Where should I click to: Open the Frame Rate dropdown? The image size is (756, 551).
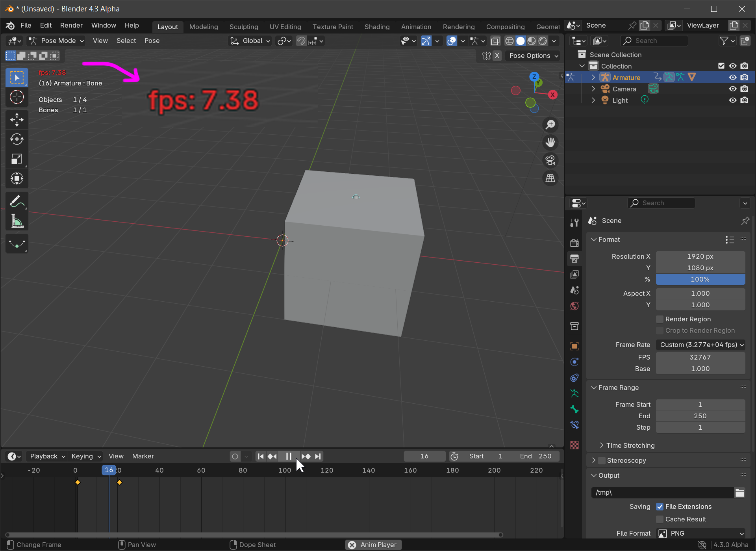700,345
